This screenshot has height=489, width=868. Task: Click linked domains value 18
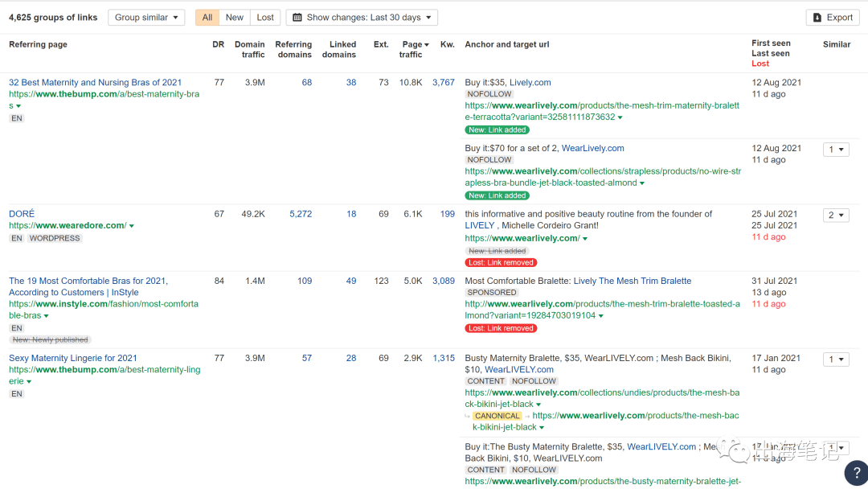point(351,214)
